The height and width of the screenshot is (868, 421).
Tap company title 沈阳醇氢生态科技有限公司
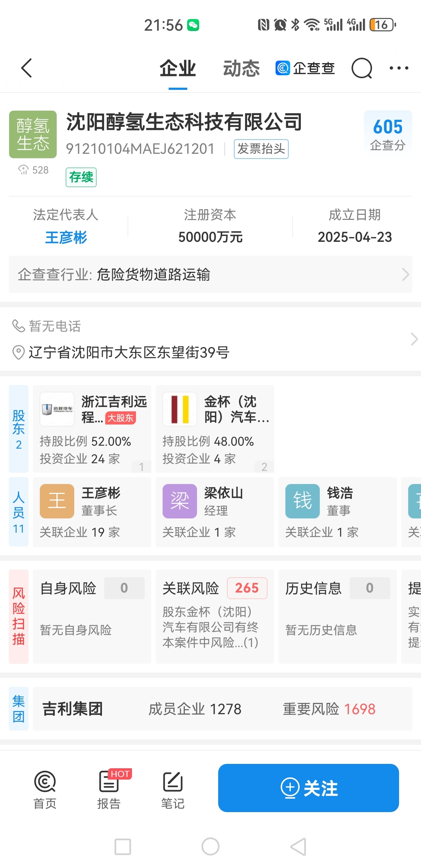tap(184, 122)
